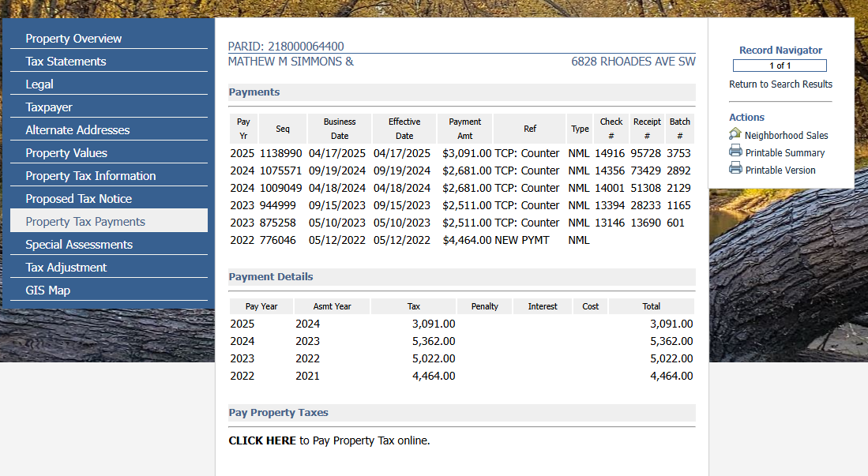This screenshot has width=868, height=476.
Task: Select Taxpayer from the sidebar
Action: 49,107
